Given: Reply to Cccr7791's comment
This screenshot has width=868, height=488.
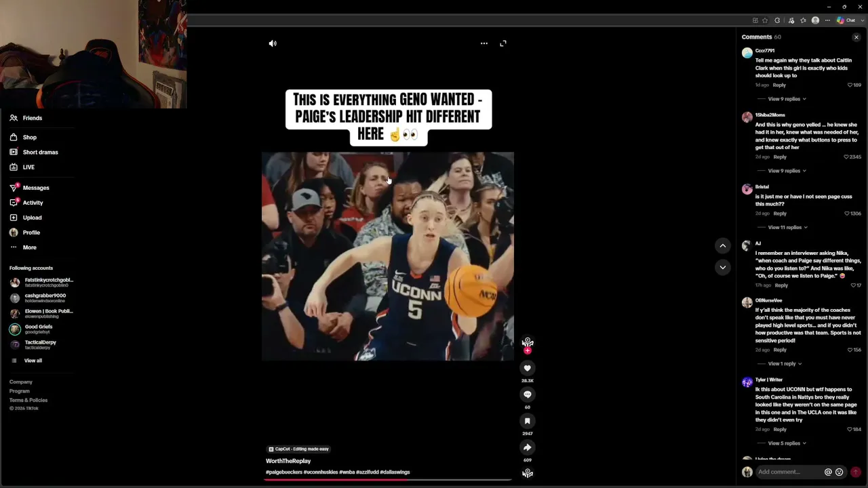Looking at the screenshot, I should point(779,85).
